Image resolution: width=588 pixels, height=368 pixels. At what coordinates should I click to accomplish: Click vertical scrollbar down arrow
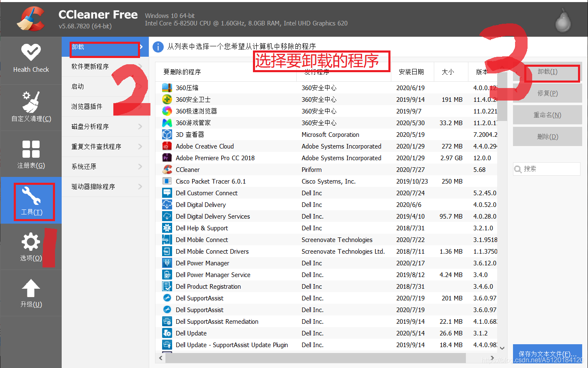pyautogui.click(x=502, y=348)
